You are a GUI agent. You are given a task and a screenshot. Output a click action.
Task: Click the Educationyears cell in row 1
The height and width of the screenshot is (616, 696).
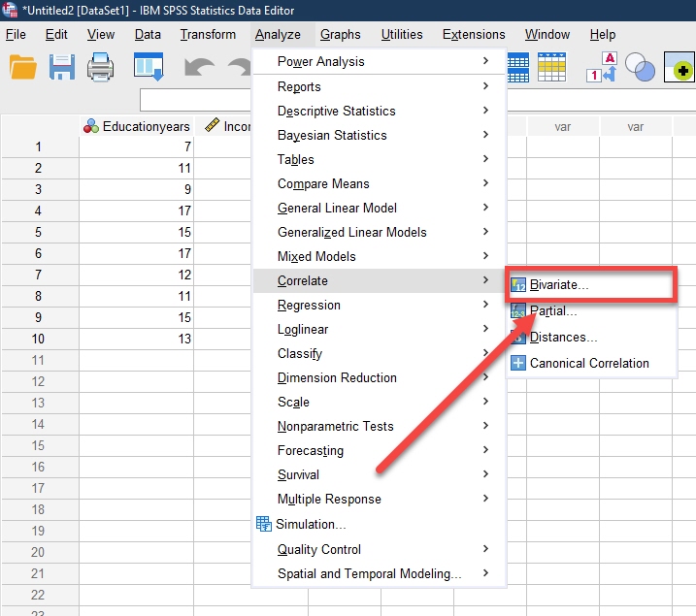point(136,146)
